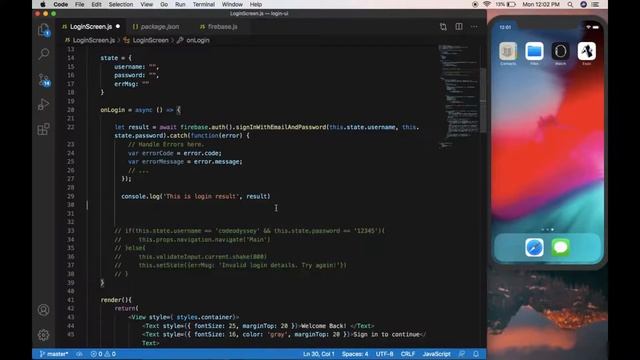Change encoding via UTF-8
This screenshot has height=360, width=640.
pyautogui.click(x=384, y=354)
